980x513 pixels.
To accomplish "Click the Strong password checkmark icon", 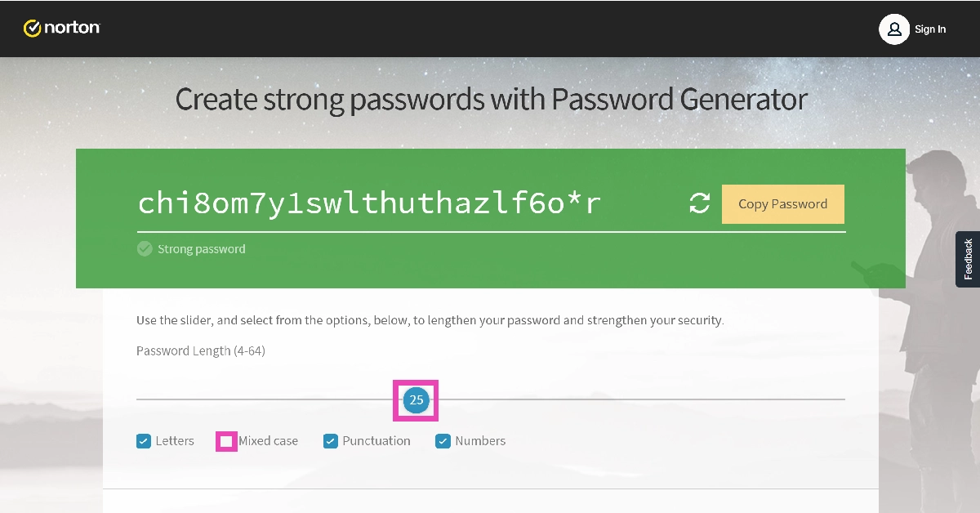I will pyautogui.click(x=145, y=249).
